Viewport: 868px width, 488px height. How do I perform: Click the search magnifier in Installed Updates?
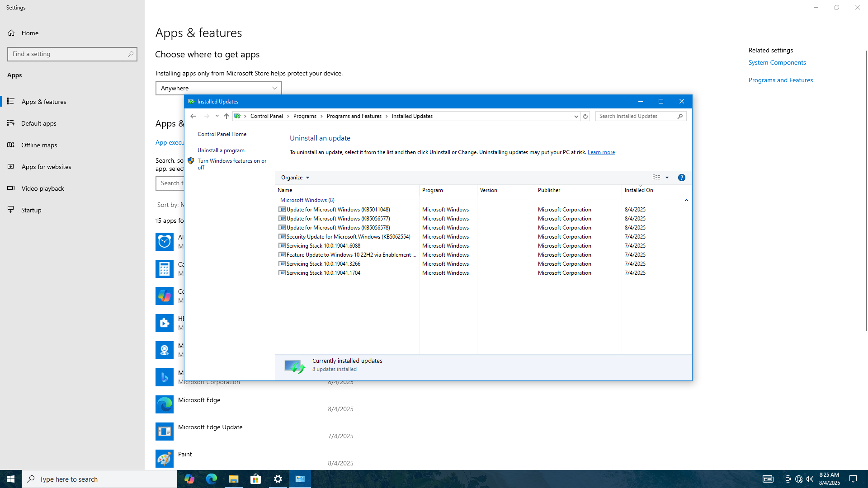coord(680,116)
